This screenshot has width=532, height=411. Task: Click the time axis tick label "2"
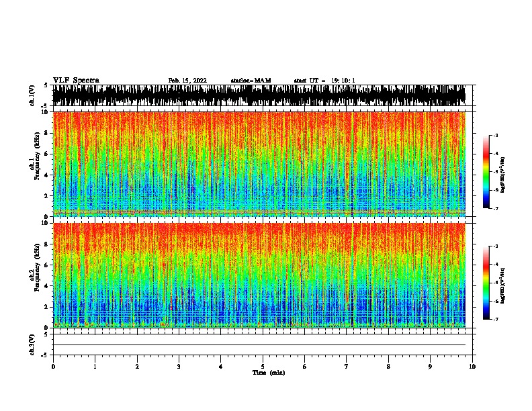[x=137, y=367]
